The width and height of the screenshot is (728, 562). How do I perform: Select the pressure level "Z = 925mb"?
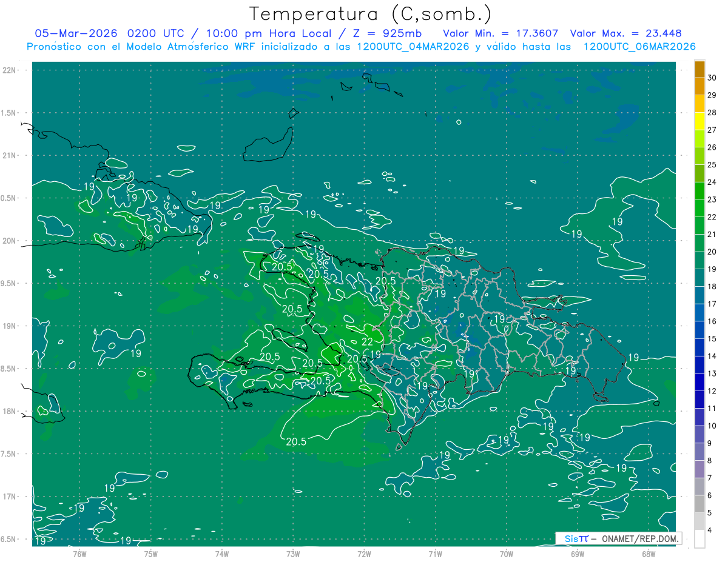388,33
